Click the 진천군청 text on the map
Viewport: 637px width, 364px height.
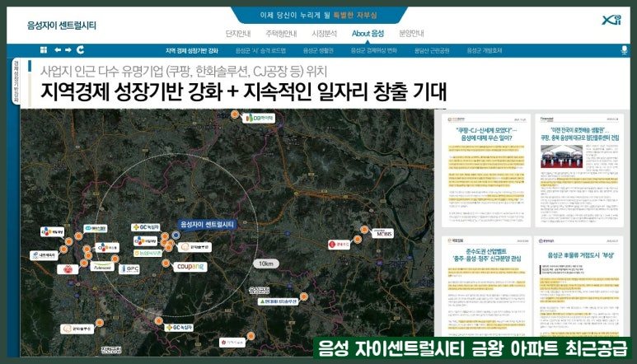click(x=110, y=350)
